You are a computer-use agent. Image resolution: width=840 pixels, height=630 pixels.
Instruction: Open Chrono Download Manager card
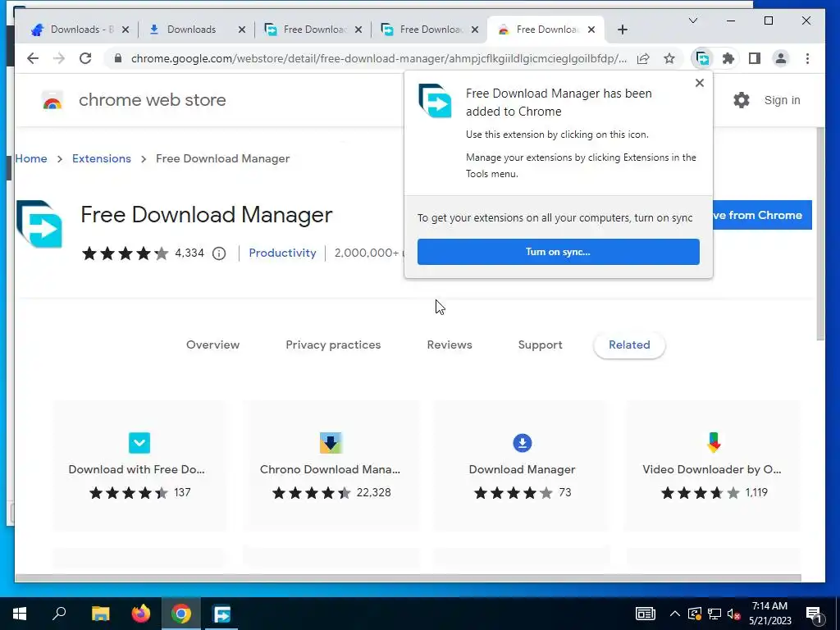click(x=331, y=466)
